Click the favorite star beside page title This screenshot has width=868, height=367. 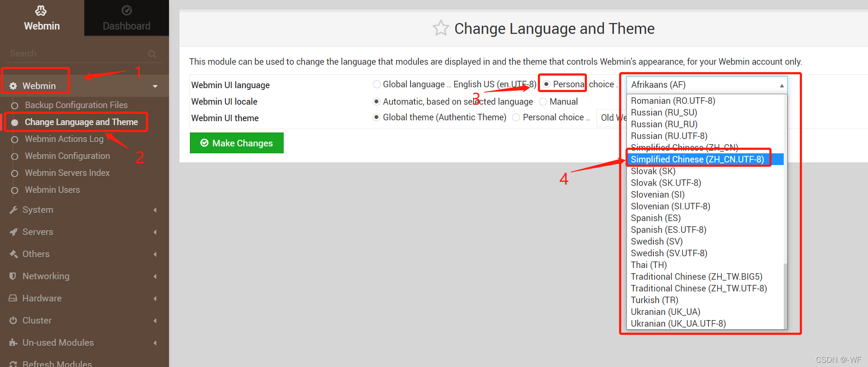pos(441,28)
